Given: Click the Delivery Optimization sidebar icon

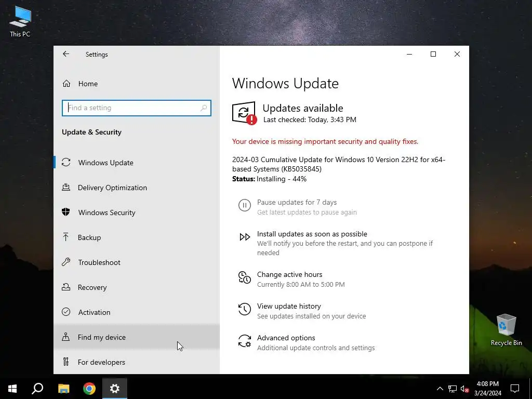Looking at the screenshot, I should 66,187.
